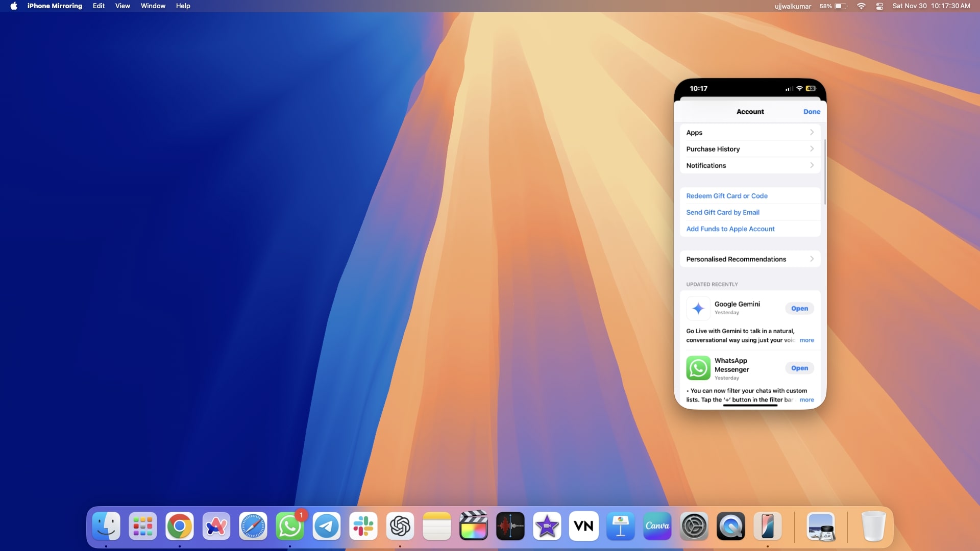Open the Trash in the dock
Screen dimensions: 980x551
(x=874, y=526)
